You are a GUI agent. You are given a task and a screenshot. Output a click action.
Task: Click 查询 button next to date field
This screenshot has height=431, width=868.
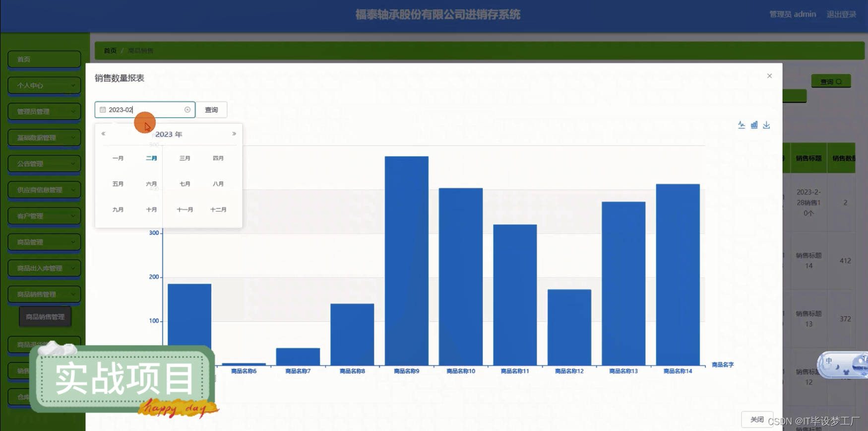coord(211,110)
